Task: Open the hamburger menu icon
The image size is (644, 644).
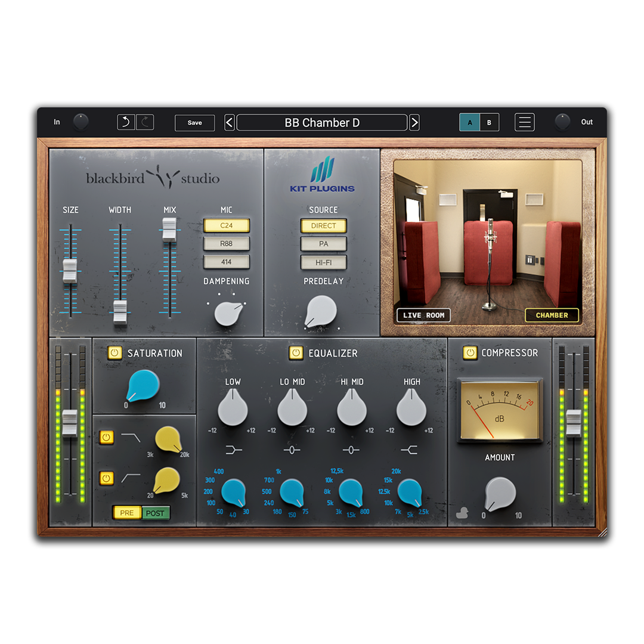Action: click(x=525, y=122)
